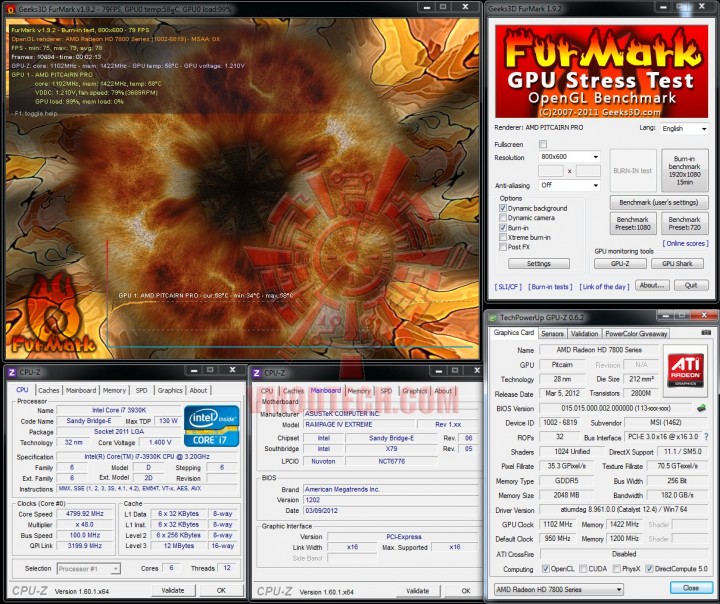The image size is (720, 604).
Task: Open SPD tab in left CPU-Z
Action: pos(141,390)
